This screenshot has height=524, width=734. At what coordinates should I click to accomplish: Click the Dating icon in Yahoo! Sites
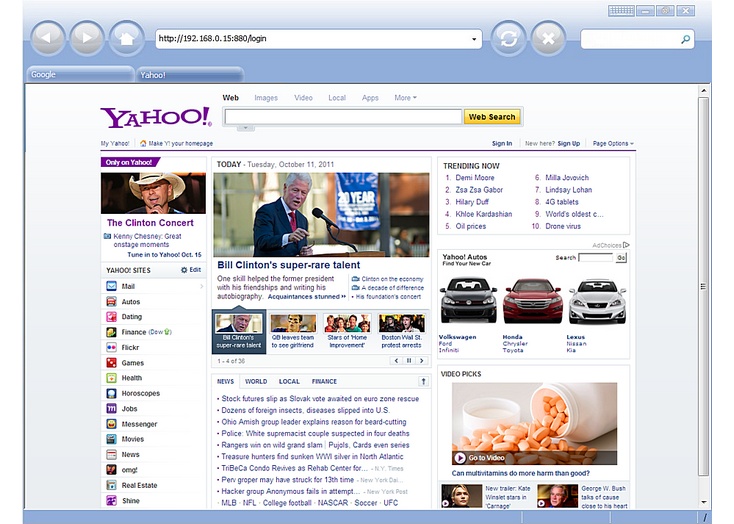pyautogui.click(x=111, y=317)
